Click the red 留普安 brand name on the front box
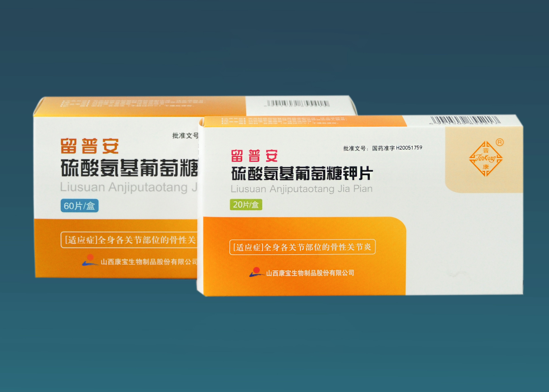 click(x=254, y=156)
